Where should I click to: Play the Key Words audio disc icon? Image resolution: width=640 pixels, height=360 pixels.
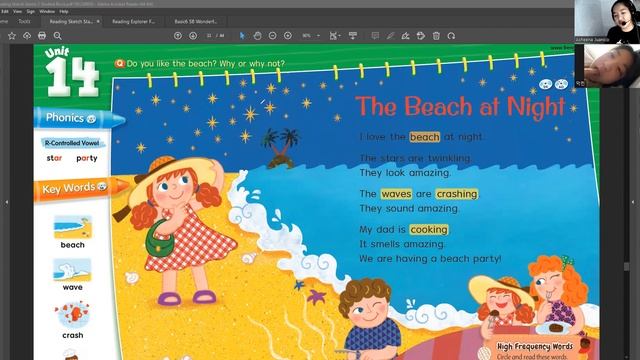(102, 187)
